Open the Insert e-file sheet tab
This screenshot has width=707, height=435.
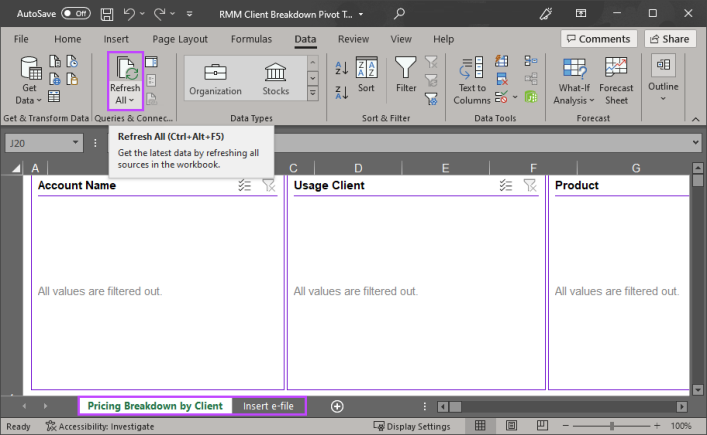coord(268,406)
